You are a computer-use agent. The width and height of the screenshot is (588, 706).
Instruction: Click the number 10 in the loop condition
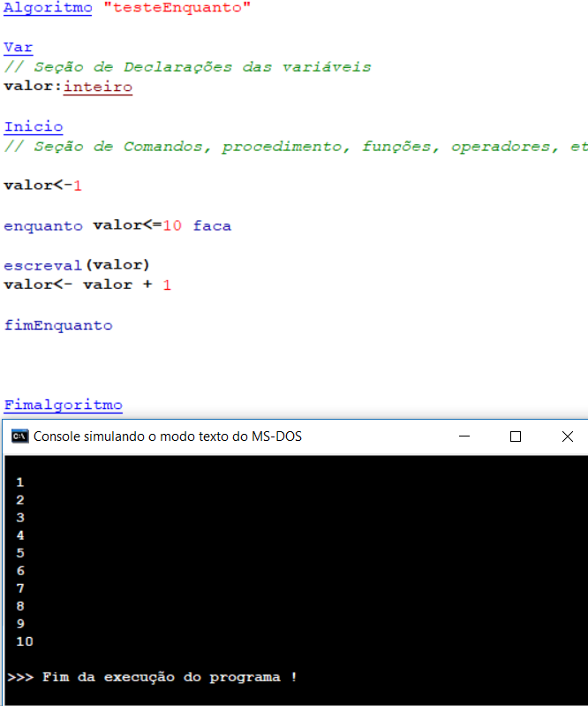(172, 225)
